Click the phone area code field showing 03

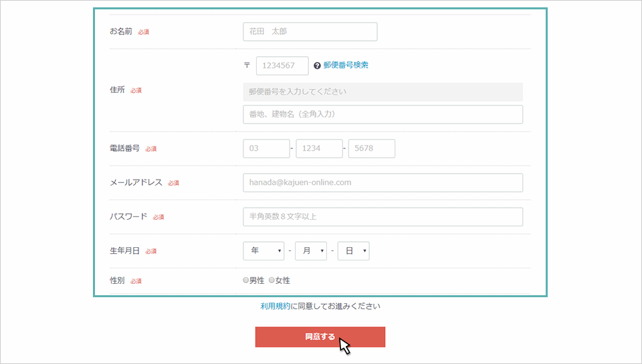pyautogui.click(x=265, y=148)
